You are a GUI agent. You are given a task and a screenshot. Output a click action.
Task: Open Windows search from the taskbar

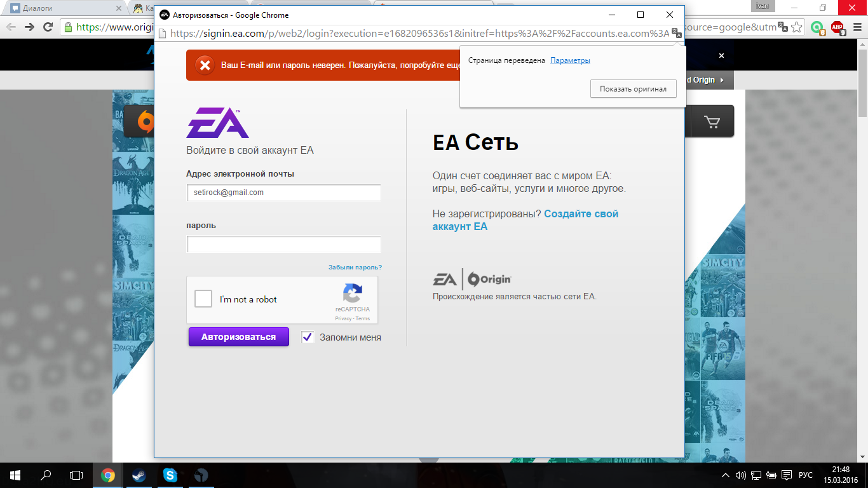[x=46, y=475]
